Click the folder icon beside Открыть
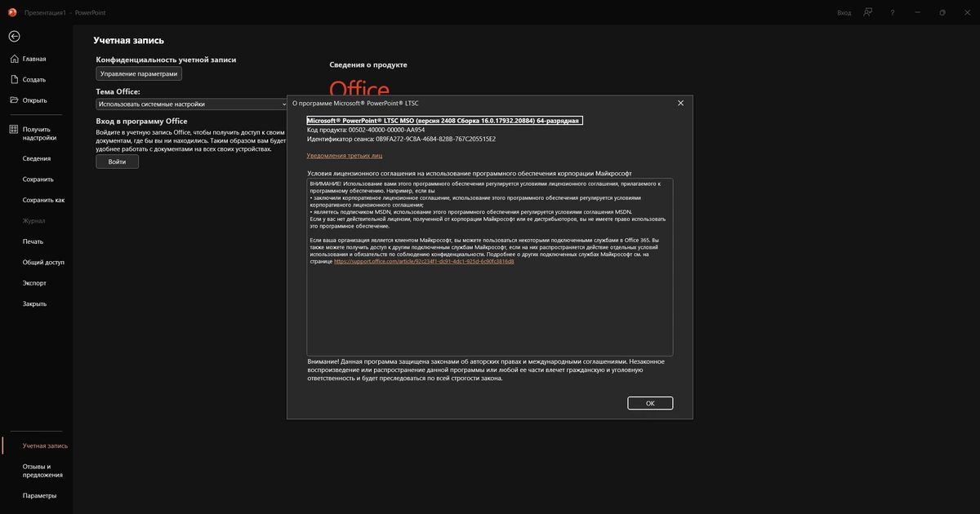 [x=14, y=100]
